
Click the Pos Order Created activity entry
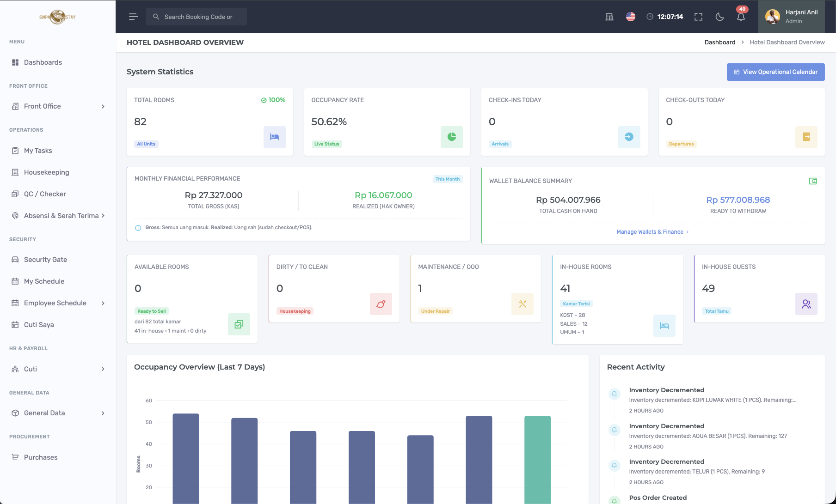click(x=658, y=498)
